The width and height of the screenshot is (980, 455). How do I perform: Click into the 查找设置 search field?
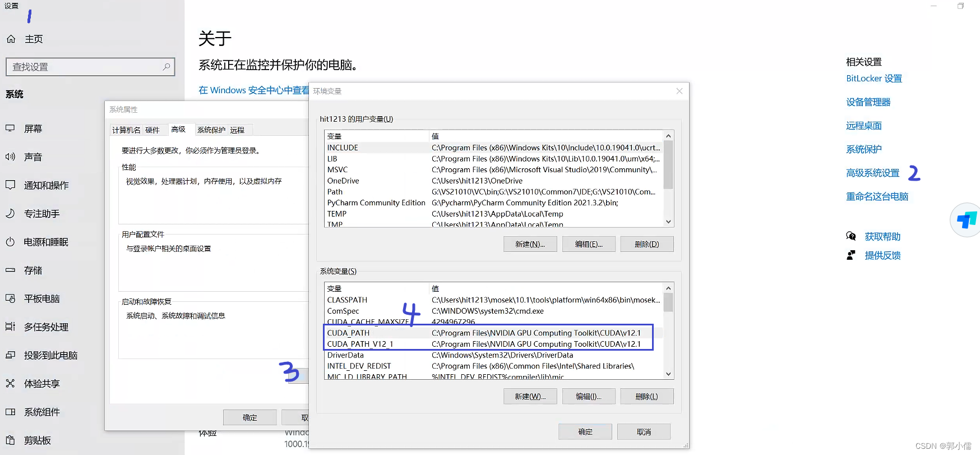pos(90,67)
